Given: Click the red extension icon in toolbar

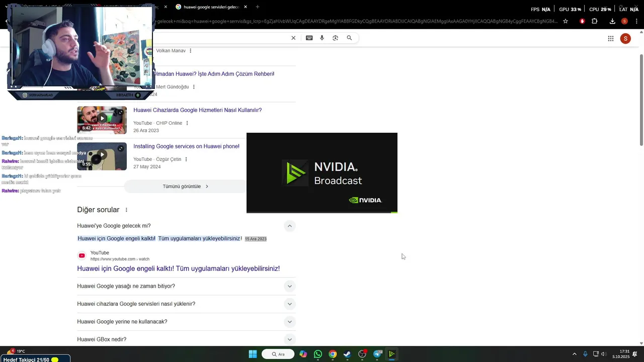Looking at the screenshot, I should [582, 21].
